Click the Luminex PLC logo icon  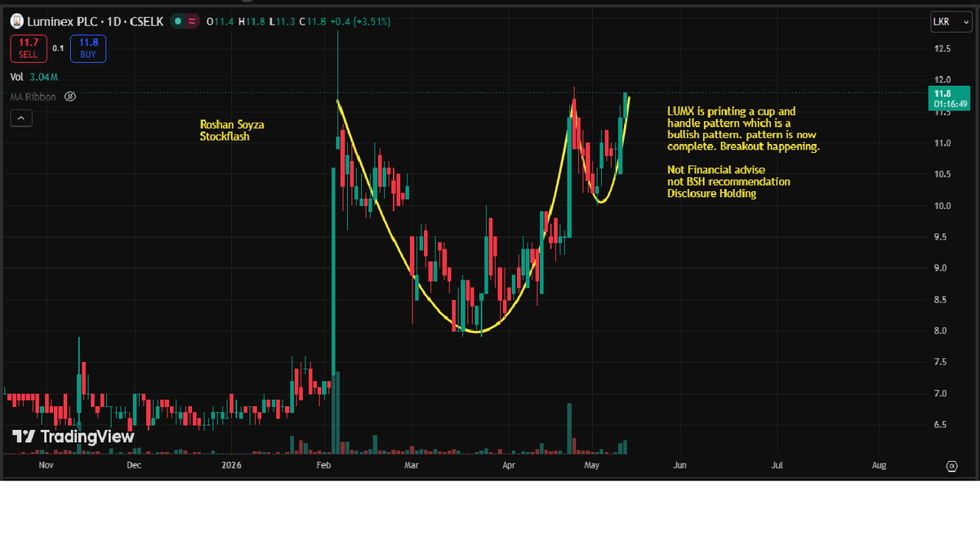16,21
